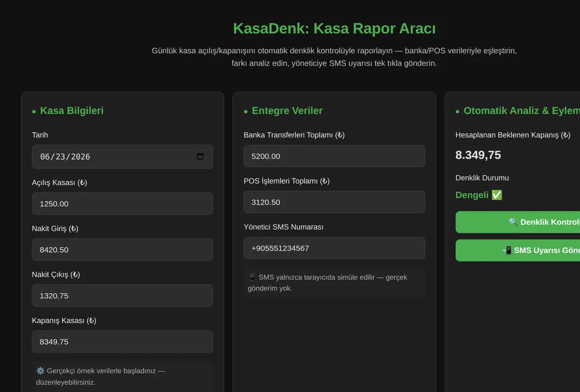Click the Tarih date input field

(122, 157)
